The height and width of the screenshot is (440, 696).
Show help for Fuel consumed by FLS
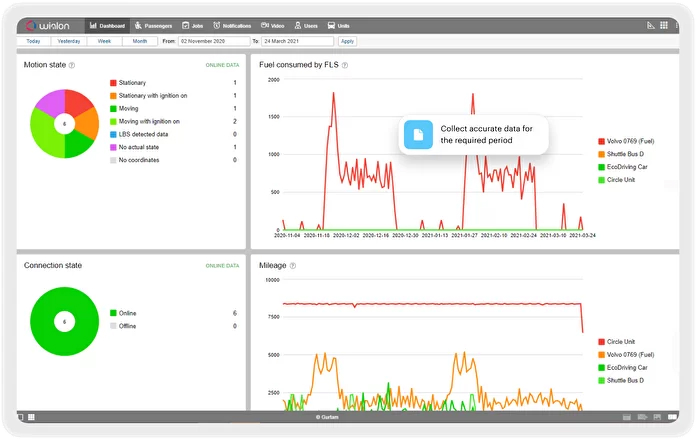[345, 65]
